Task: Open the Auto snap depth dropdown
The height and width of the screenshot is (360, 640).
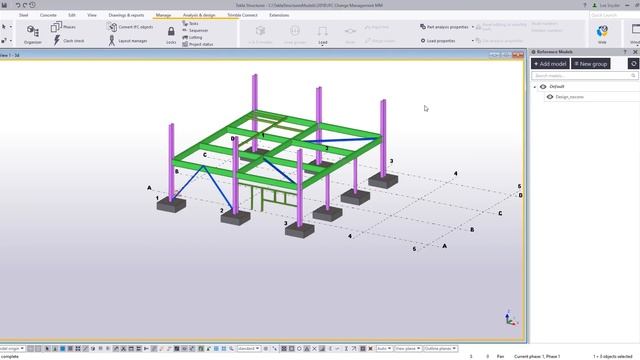Action: click(384, 349)
